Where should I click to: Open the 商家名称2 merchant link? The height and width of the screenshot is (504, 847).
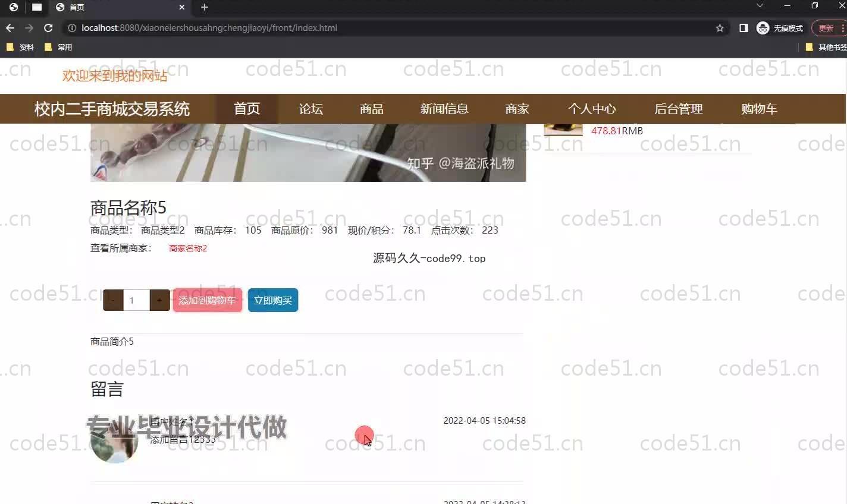[188, 248]
